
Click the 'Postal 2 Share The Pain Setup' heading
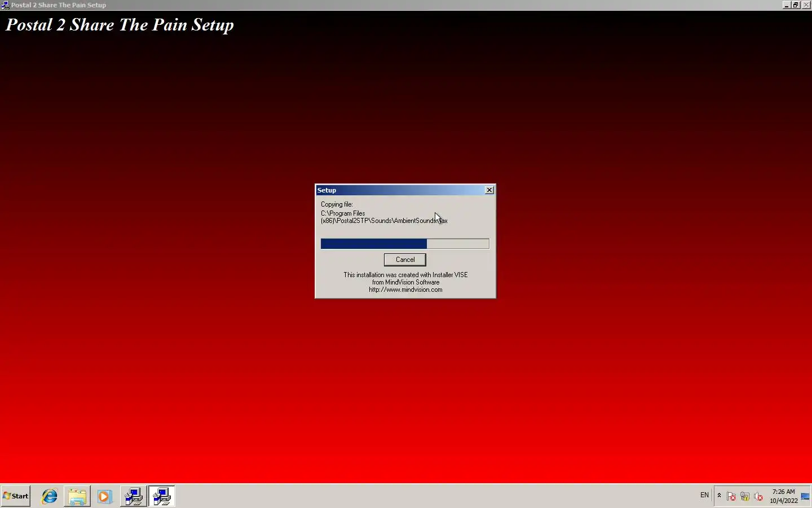point(120,25)
